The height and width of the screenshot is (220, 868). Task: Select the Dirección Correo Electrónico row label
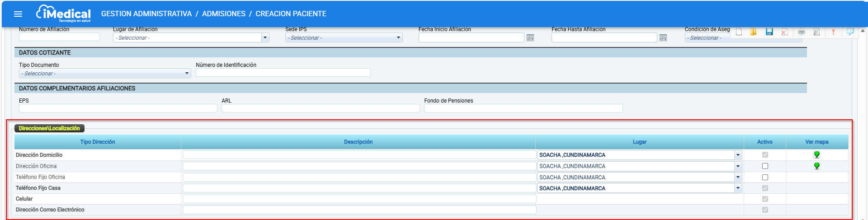pyautogui.click(x=50, y=210)
